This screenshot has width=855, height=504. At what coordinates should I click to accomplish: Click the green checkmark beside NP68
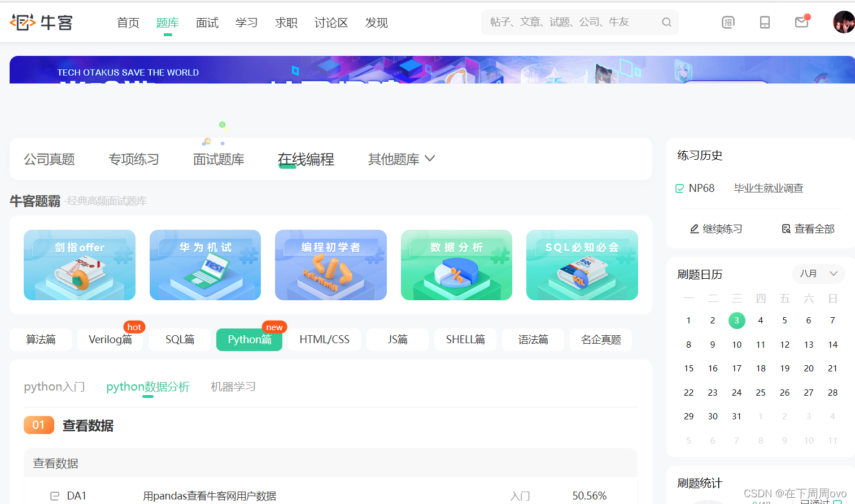point(679,188)
